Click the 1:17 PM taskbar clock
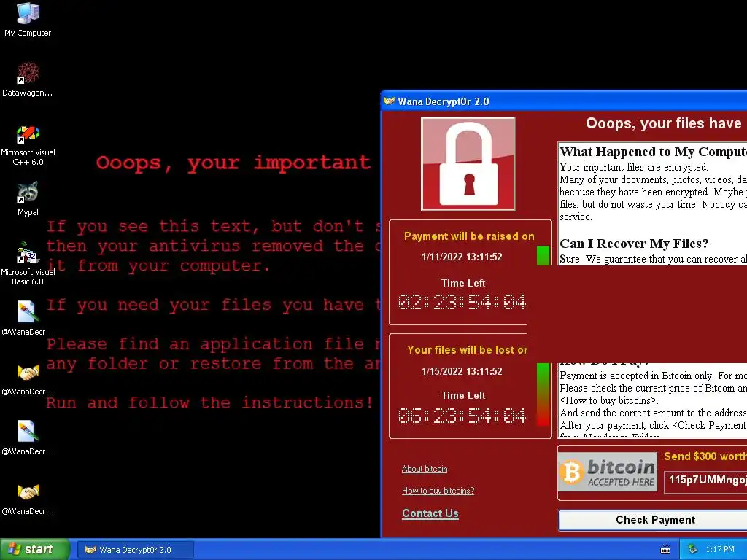 click(x=720, y=550)
